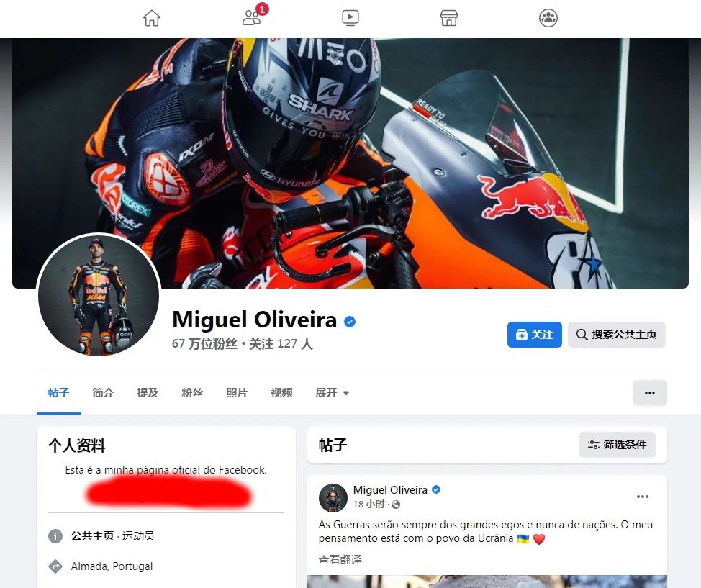Click the 关注 follow button

[x=534, y=335]
